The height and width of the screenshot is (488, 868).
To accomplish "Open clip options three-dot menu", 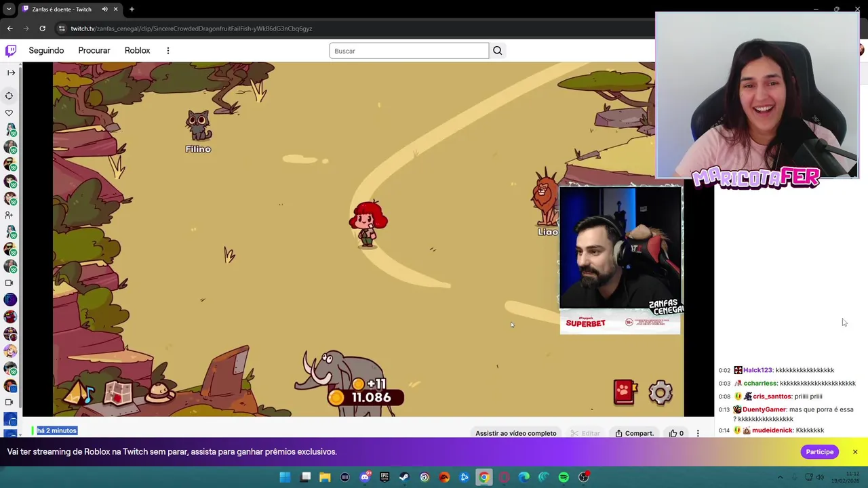I will 698,433.
